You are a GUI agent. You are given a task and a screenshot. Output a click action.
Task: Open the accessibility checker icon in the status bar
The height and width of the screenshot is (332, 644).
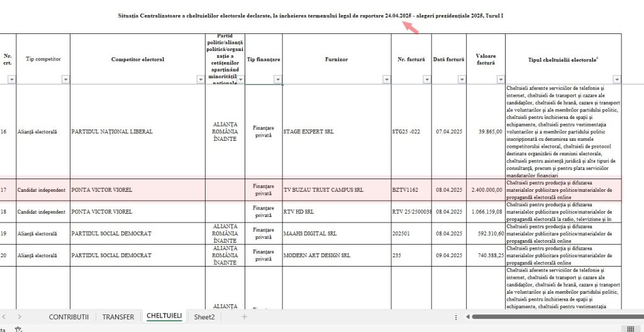coord(18,329)
